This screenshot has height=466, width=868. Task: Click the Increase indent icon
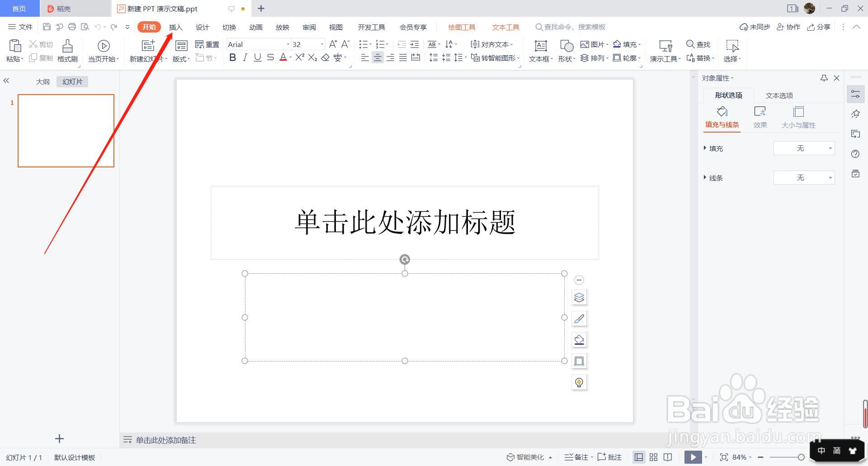click(415, 44)
